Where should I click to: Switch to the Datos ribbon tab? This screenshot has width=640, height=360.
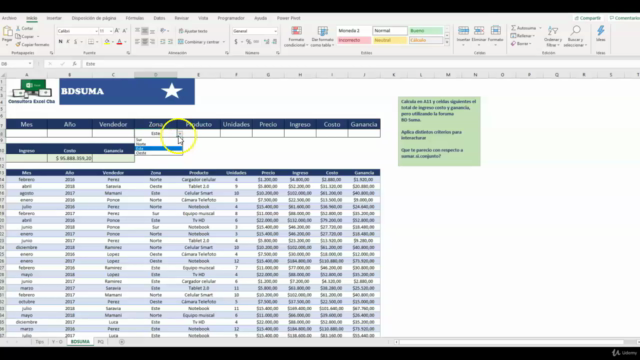click(159, 18)
